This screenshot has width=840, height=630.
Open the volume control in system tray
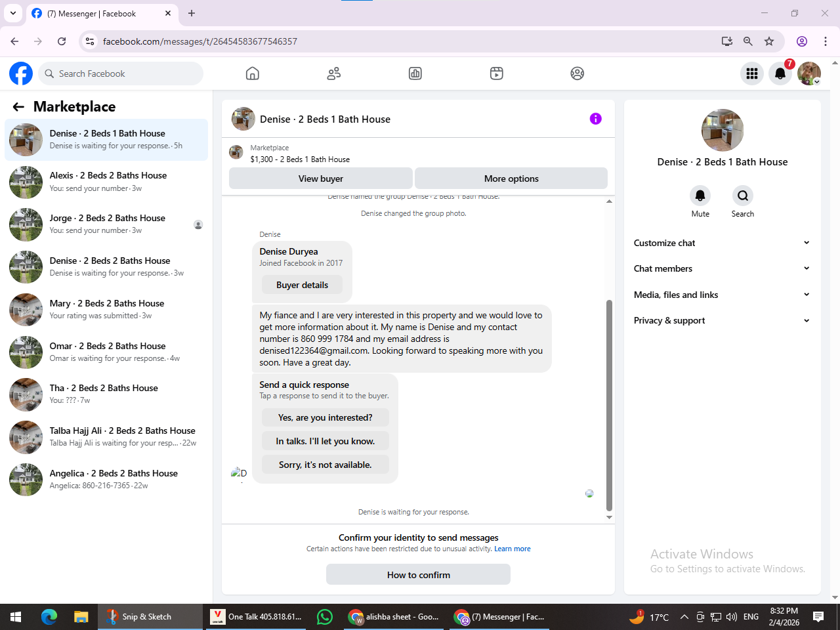(732, 617)
